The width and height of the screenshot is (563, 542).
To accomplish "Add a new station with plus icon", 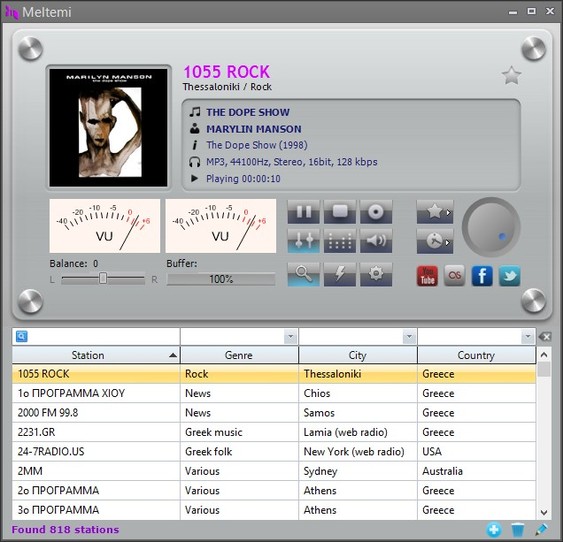I will [494, 530].
